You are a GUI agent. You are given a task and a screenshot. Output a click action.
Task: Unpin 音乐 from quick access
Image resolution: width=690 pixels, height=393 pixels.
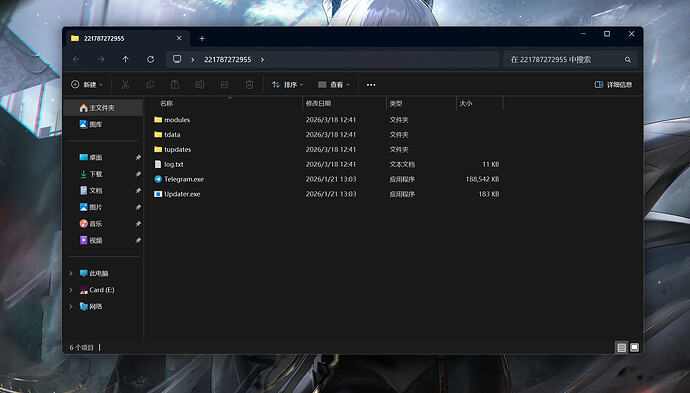coord(138,224)
